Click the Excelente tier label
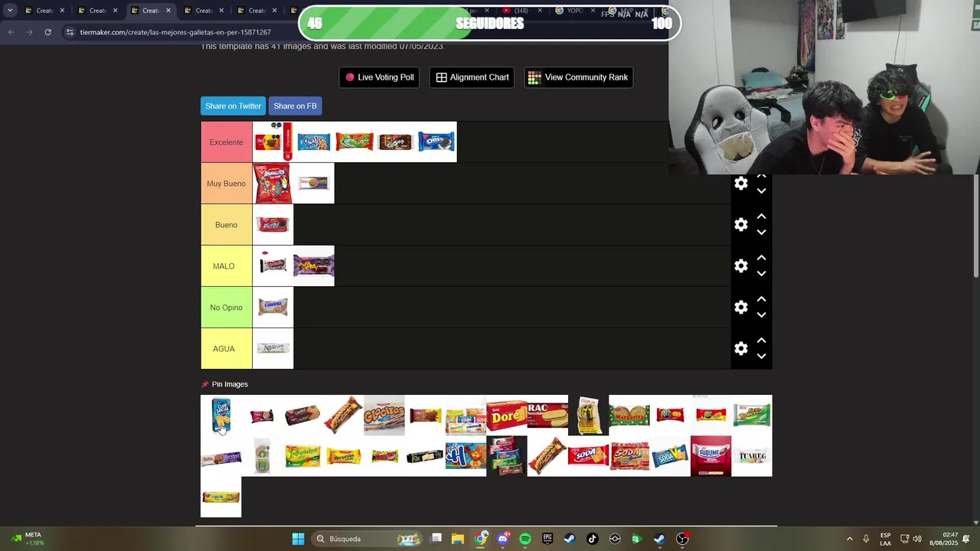980x551 pixels. click(x=227, y=142)
